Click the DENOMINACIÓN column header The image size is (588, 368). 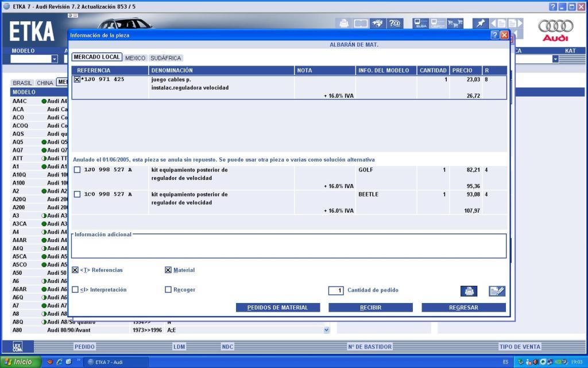click(221, 70)
